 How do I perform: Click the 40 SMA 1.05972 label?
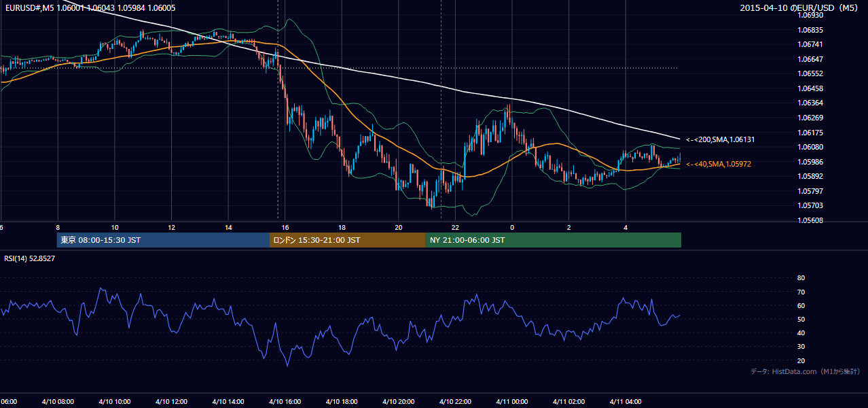718,164
